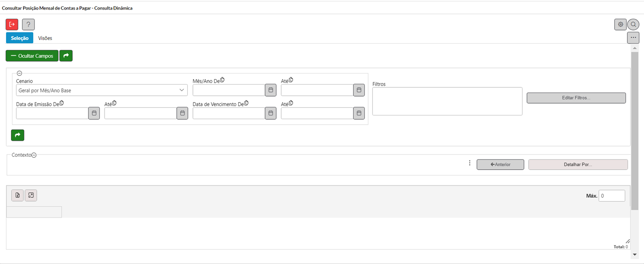Click the export to spreadsheet icon
Viewport: 644px width, 264px height.
pyautogui.click(x=17, y=195)
